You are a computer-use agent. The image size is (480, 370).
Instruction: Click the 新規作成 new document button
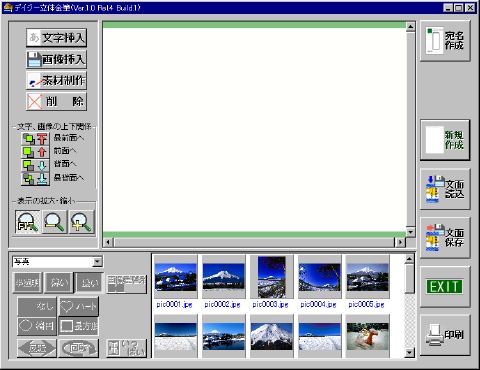[445, 140]
